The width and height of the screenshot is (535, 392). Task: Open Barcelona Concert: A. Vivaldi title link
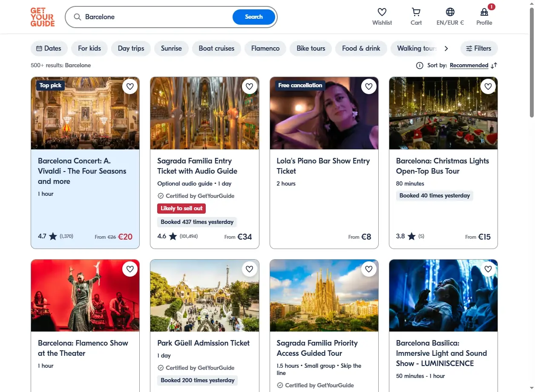pyautogui.click(x=82, y=171)
